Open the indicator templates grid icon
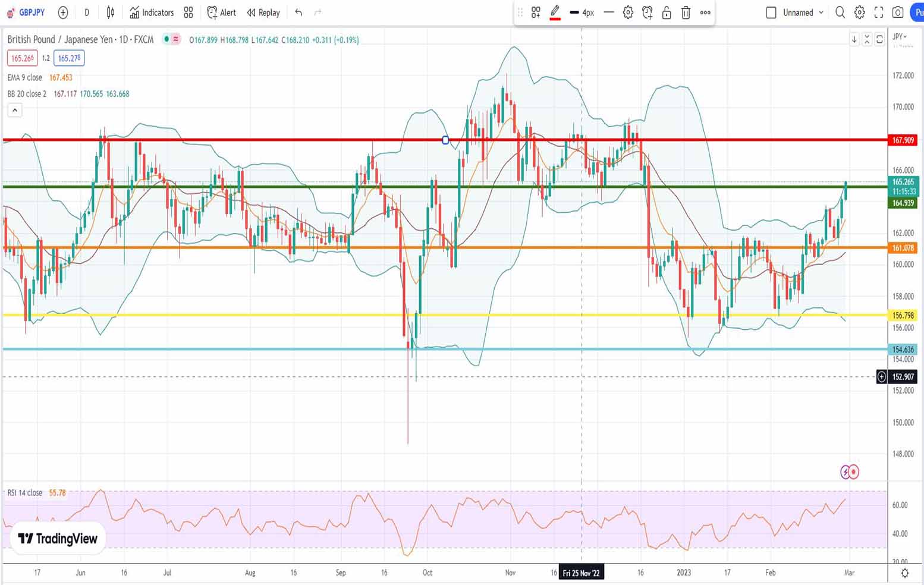 [188, 12]
